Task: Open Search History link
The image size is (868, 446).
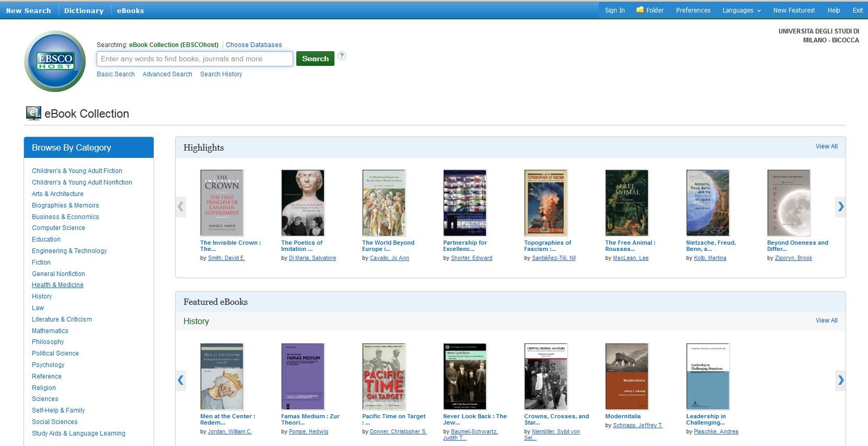Action: pos(221,74)
